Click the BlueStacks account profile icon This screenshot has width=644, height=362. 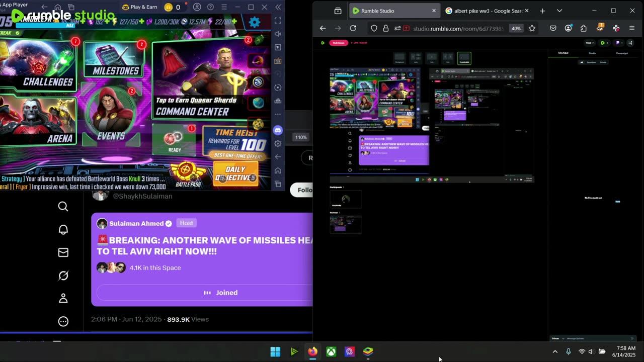click(x=197, y=7)
